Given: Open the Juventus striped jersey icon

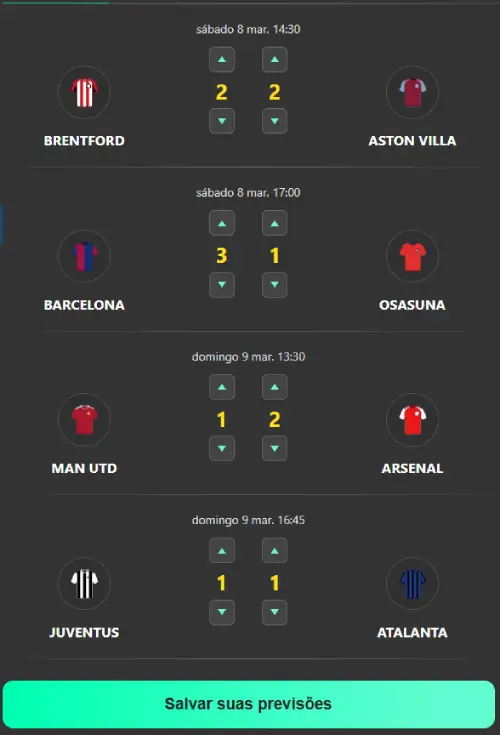Looking at the screenshot, I should pos(84,583).
